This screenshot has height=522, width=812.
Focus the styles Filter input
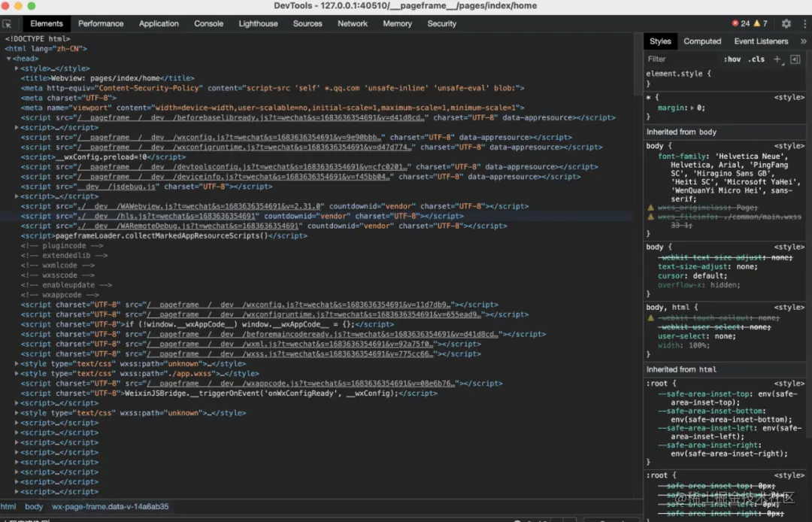(x=681, y=59)
